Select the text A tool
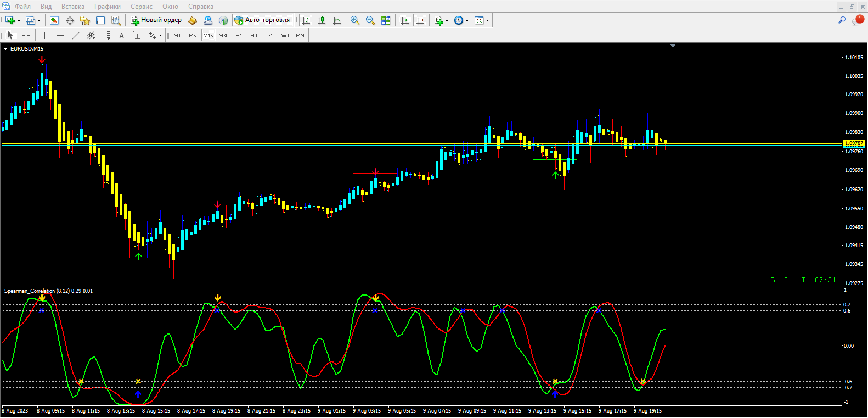This screenshot has width=868, height=418. [x=122, y=35]
